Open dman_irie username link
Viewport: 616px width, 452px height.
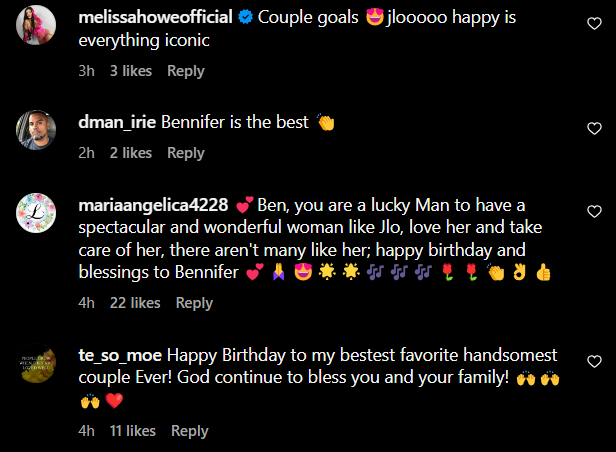pos(116,123)
